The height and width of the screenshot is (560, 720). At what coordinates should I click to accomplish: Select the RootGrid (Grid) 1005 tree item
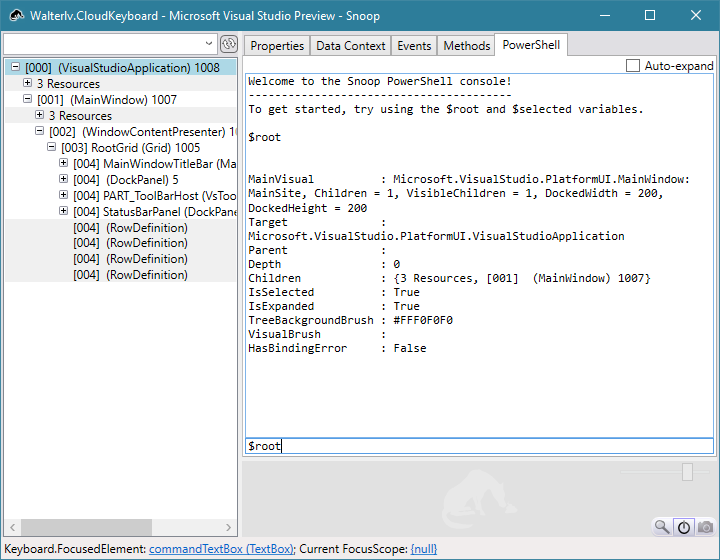pyautogui.click(x=130, y=148)
